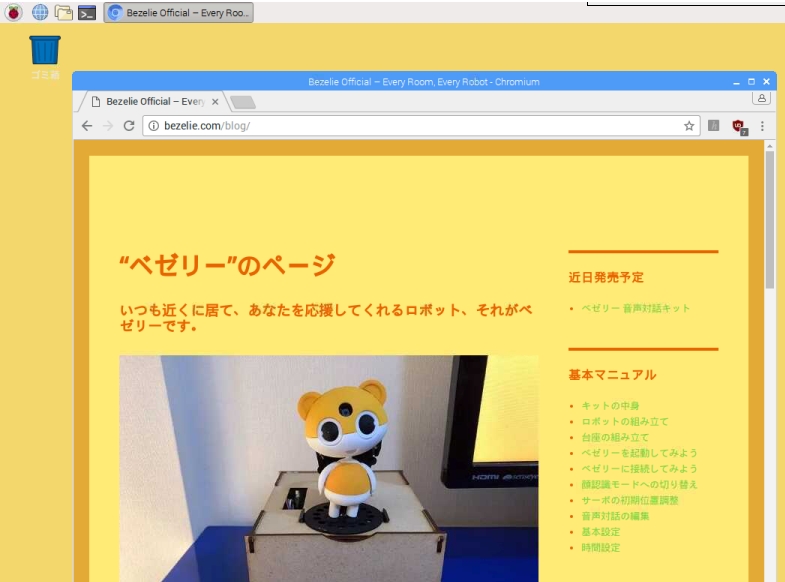785x582 pixels.
Task: Open a new browser tab
Action: point(243,102)
